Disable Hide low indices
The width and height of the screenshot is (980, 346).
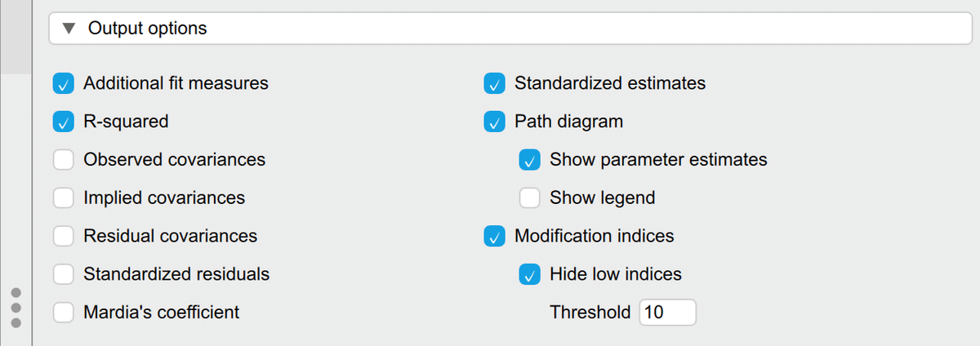tap(530, 275)
